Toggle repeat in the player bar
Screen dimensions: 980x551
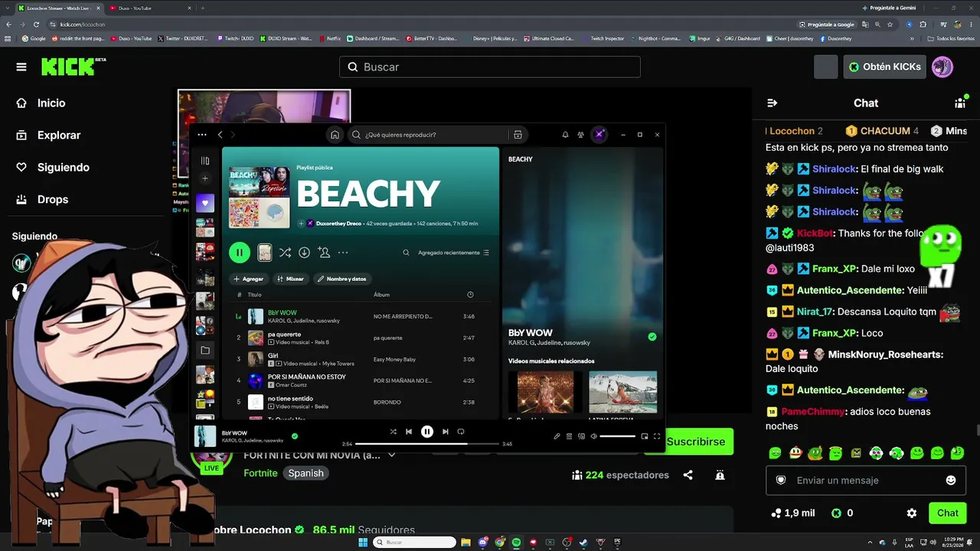coord(461,432)
